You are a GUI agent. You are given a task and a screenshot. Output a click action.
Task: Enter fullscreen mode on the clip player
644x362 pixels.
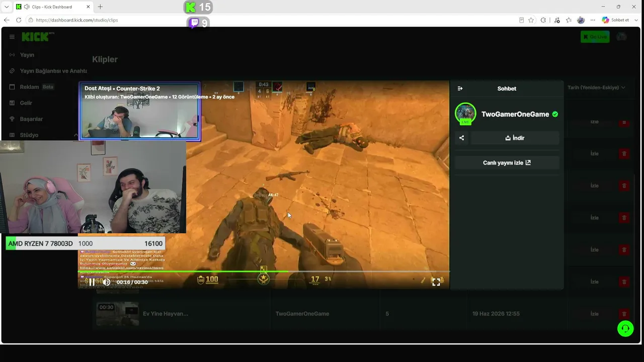(x=436, y=282)
